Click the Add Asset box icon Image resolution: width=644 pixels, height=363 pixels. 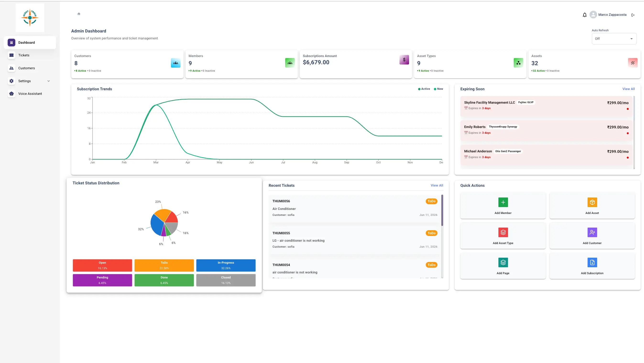pos(592,202)
